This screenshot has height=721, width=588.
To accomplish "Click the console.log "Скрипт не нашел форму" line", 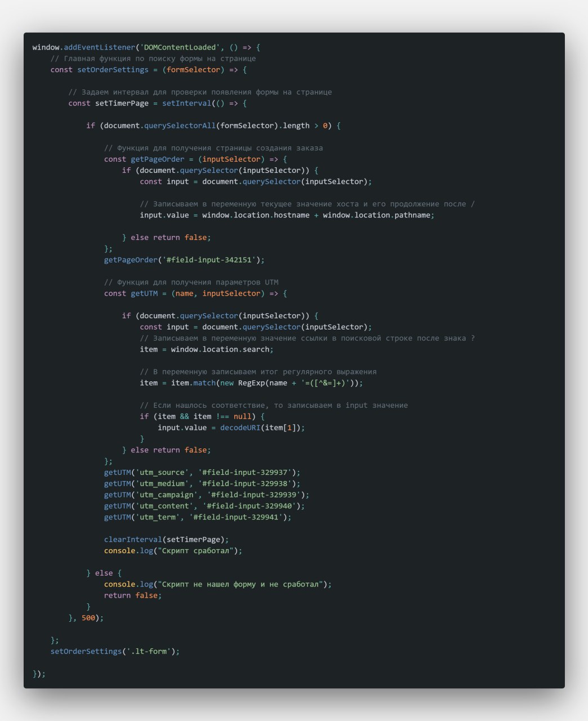I will click(218, 584).
